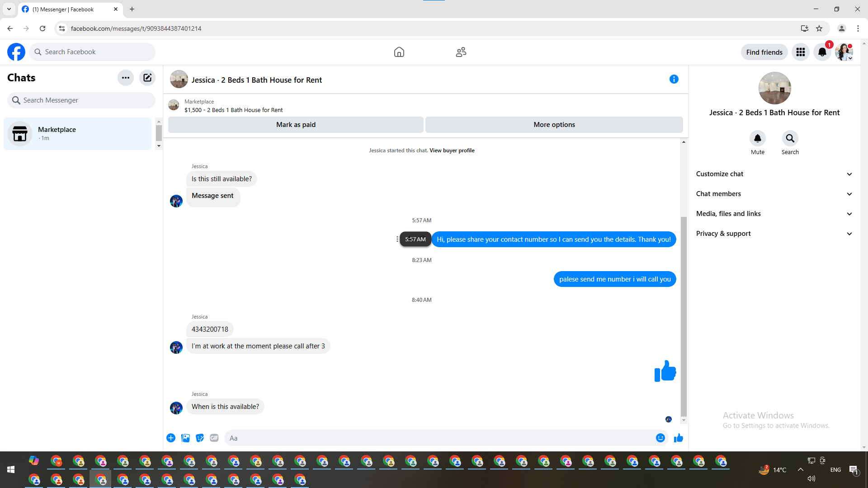Click the message '4343200718'
The width and height of the screenshot is (868, 488).
click(x=210, y=329)
